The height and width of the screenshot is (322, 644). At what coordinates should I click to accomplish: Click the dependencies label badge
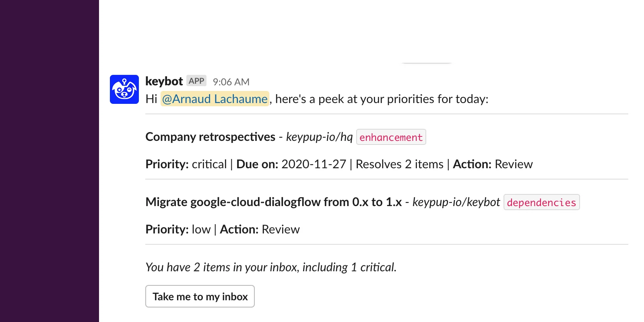pyautogui.click(x=541, y=202)
